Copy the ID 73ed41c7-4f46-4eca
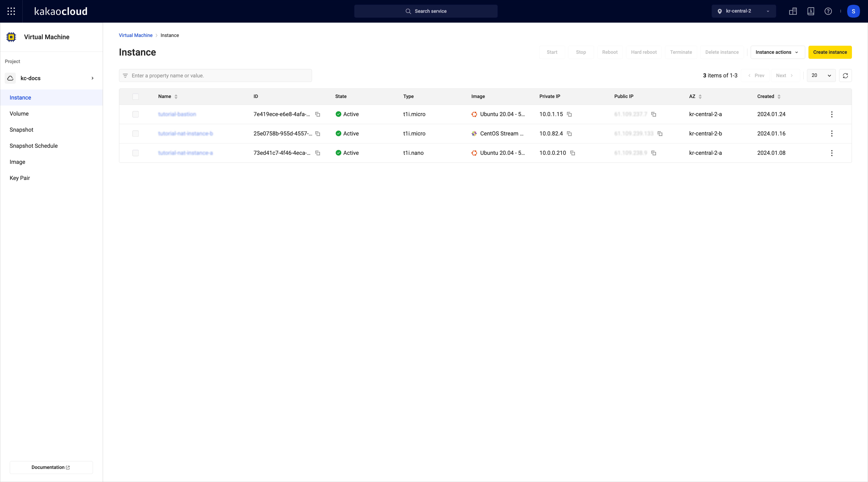This screenshot has width=868, height=482. click(x=317, y=153)
